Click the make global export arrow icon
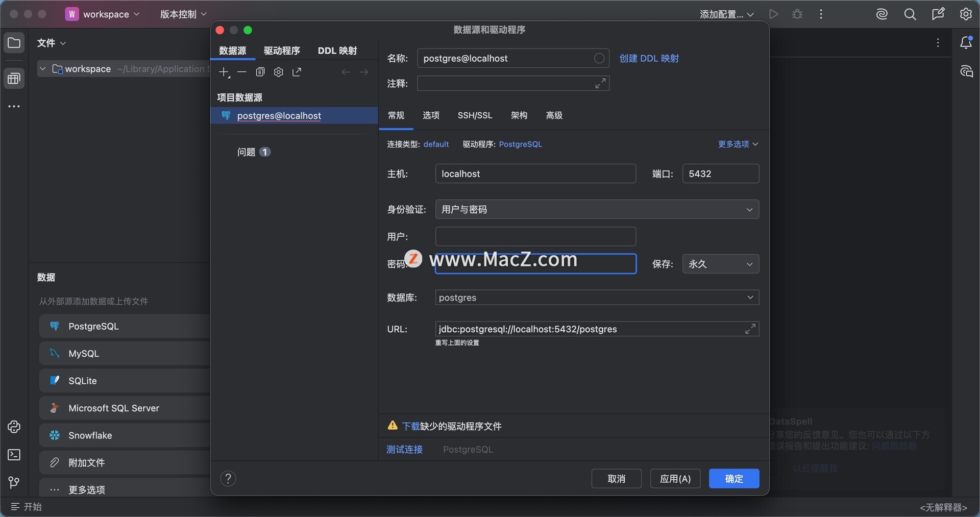The width and height of the screenshot is (980, 517). (x=297, y=72)
